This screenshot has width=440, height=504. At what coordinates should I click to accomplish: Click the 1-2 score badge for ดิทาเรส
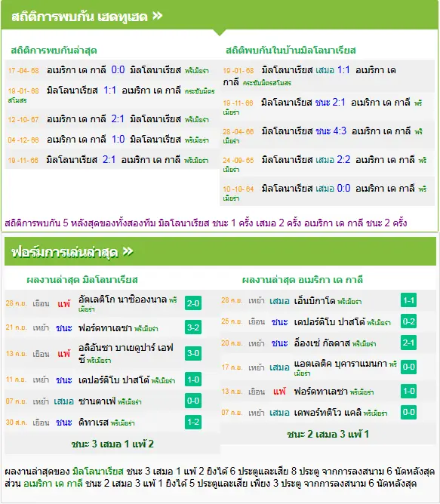click(x=193, y=422)
